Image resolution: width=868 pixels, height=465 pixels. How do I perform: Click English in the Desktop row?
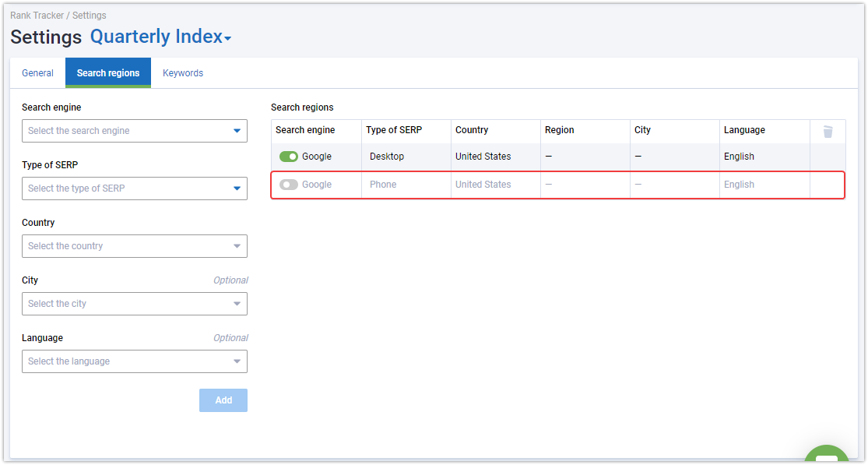(x=739, y=157)
